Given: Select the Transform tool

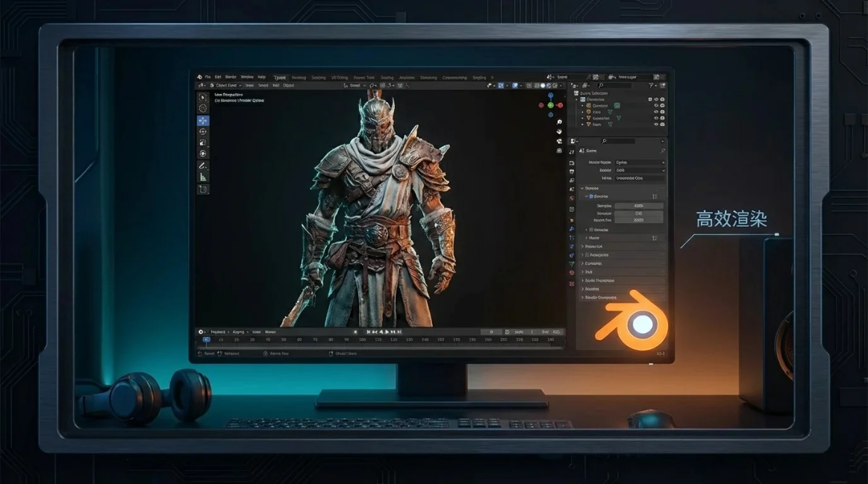Looking at the screenshot, I should [x=203, y=154].
